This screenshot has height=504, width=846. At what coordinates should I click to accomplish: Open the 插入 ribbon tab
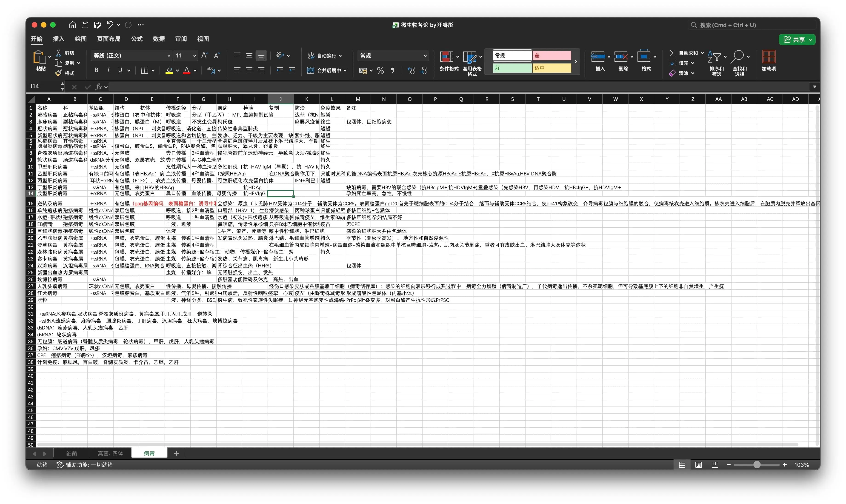(58, 39)
